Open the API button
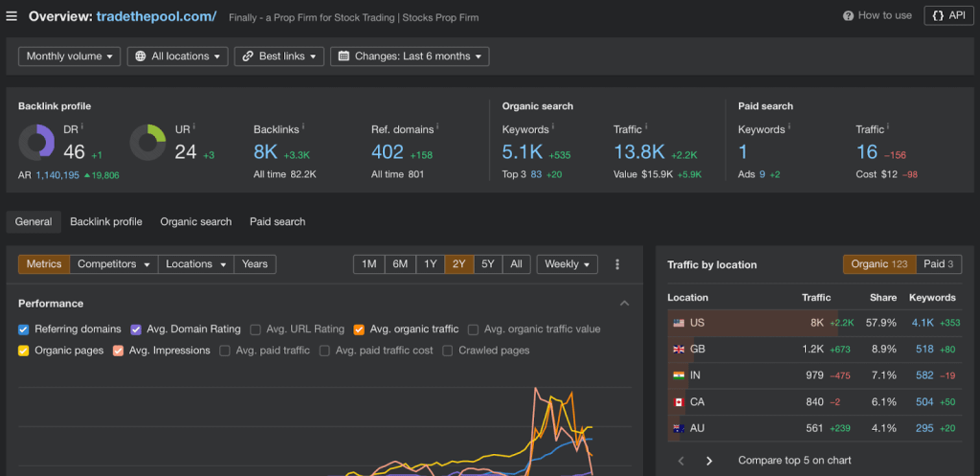The width and height of the screenshot is (980, 476). pyautogui.click(x=948, y=15)
